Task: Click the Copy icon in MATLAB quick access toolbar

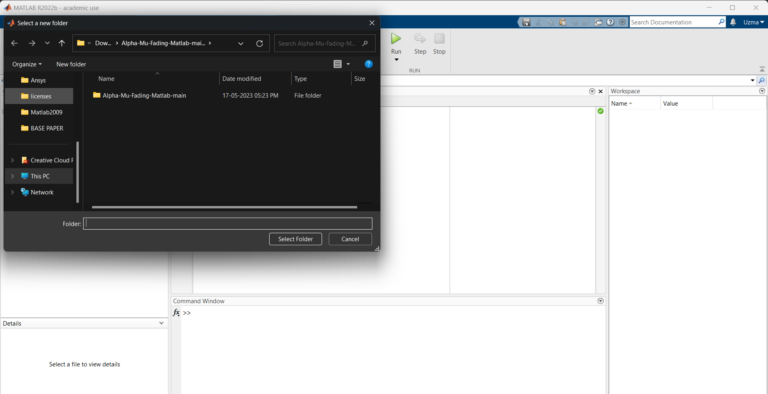Action: pos(551,22)
